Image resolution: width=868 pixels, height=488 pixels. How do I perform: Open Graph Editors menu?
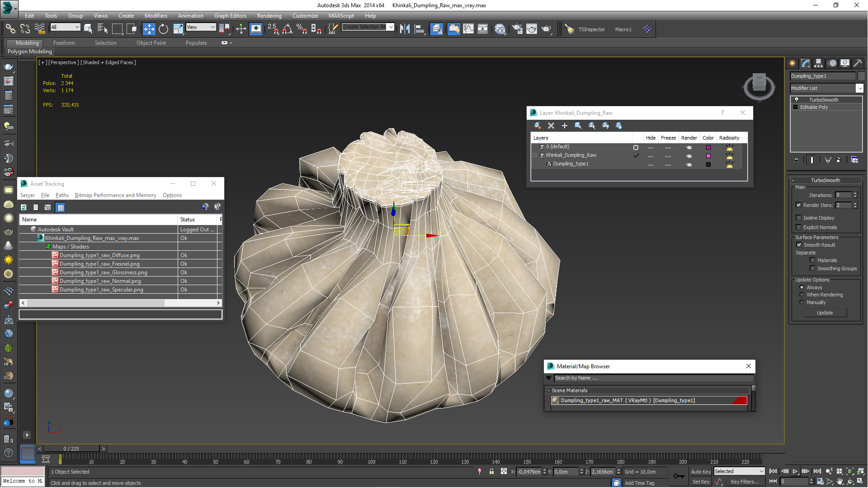(x=230, y=16)
